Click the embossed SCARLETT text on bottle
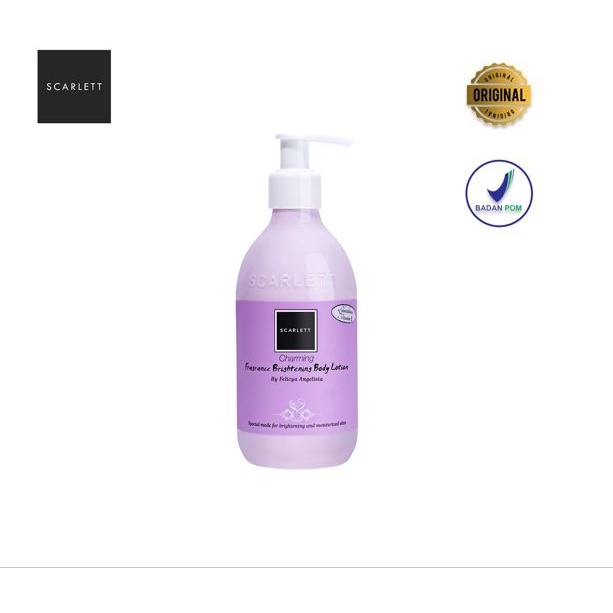Screen dimensions: 613x613 (x=292, y=281)
